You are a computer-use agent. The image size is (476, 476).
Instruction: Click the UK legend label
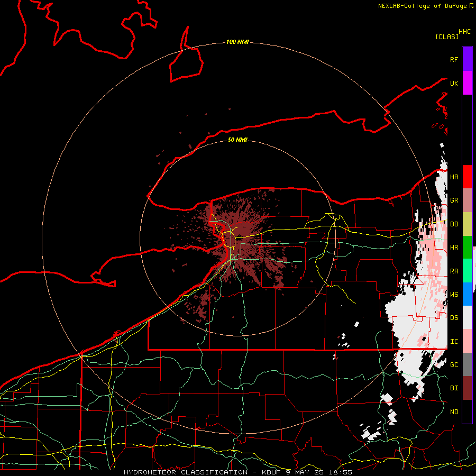click(454, 83)
